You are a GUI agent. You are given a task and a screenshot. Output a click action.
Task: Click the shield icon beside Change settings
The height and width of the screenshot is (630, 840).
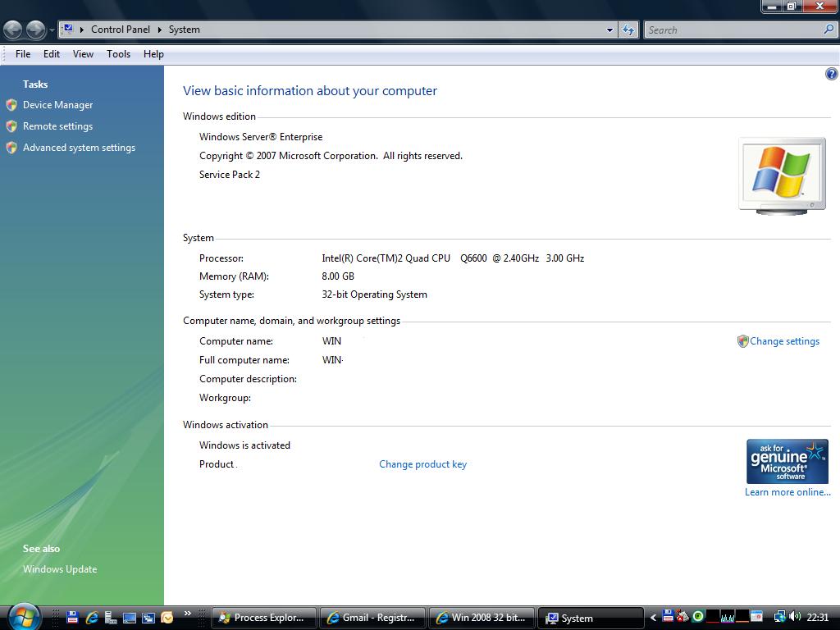(x=742, y=341)
